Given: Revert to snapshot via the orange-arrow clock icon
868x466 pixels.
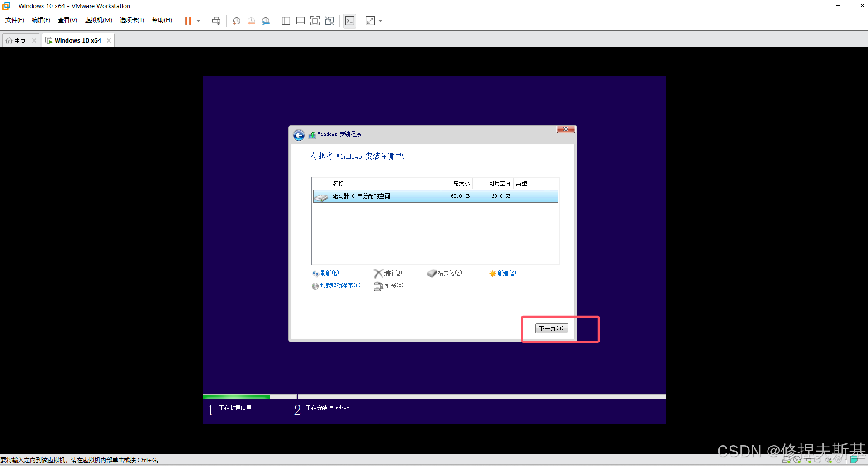Looking at the screenshot, I should (x=251, y=21).
